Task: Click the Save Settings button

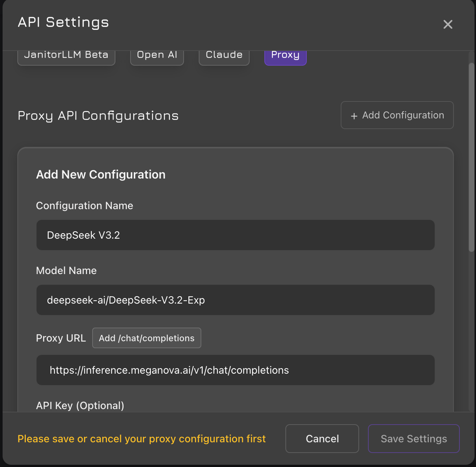Action: 414,439
